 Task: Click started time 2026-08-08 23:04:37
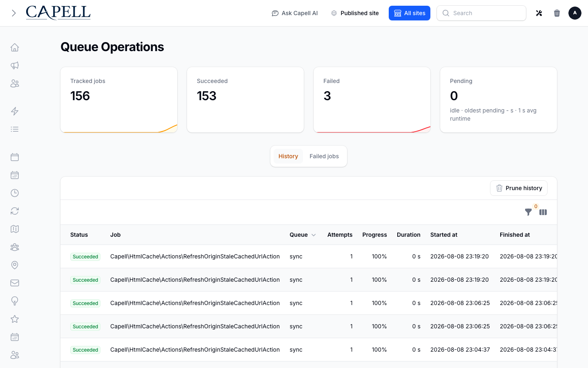tap(460, 350)
